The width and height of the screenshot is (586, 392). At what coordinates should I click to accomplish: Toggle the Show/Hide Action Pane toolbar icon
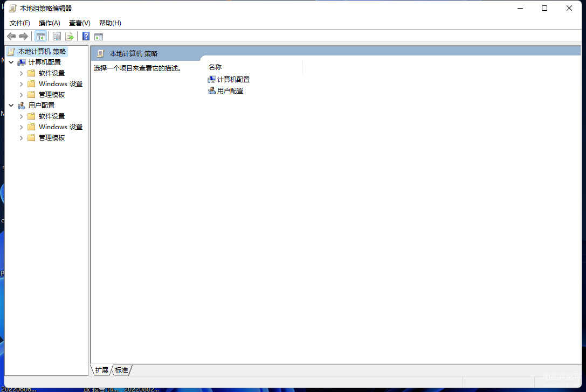coord(99,37)
